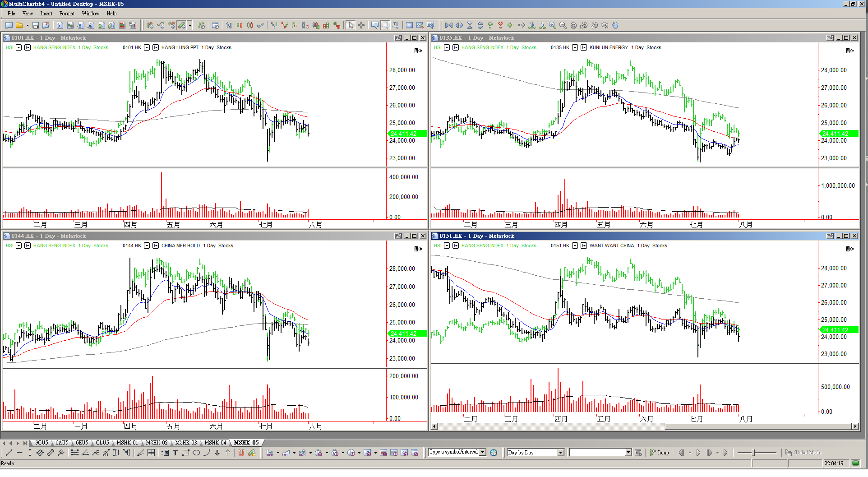868x477 pixels.
Task: Toggle the arrow pointer mode button
Action: [x=351, y=25]
